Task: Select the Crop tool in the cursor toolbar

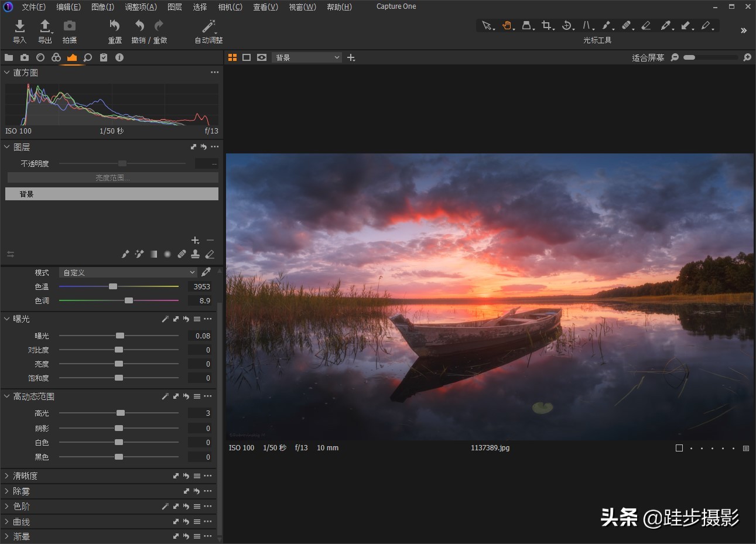Action: click(x=547, y=26)
